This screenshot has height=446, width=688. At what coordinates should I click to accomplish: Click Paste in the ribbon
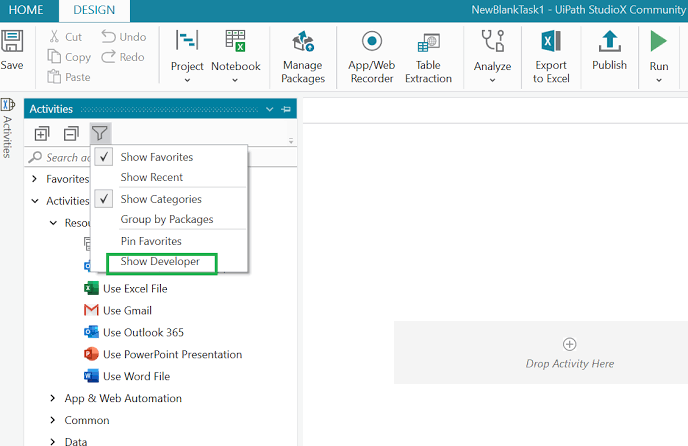69,77
